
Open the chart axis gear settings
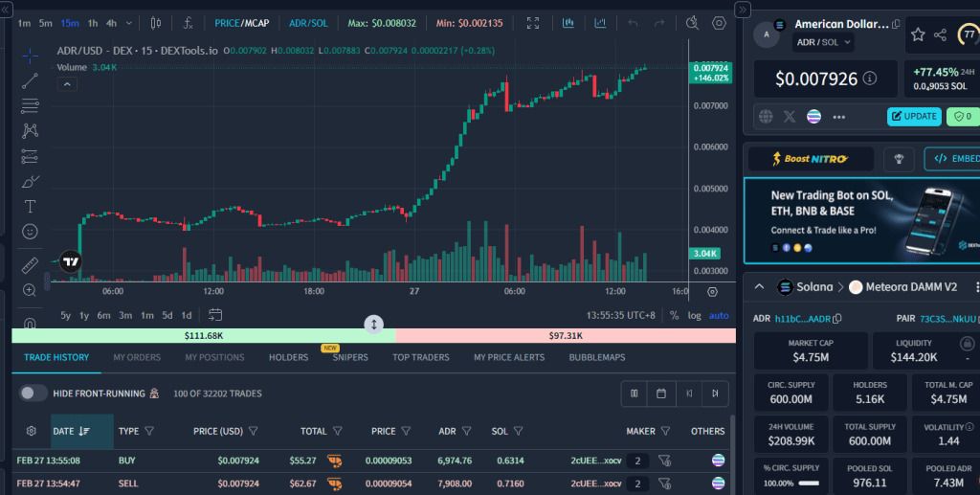(x=712, y=292)
